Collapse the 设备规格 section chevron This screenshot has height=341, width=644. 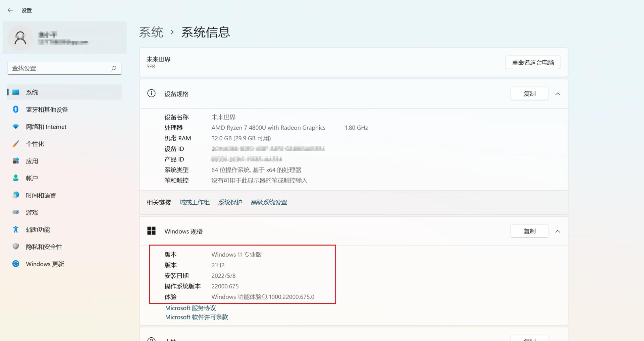[x=558, y=94]
